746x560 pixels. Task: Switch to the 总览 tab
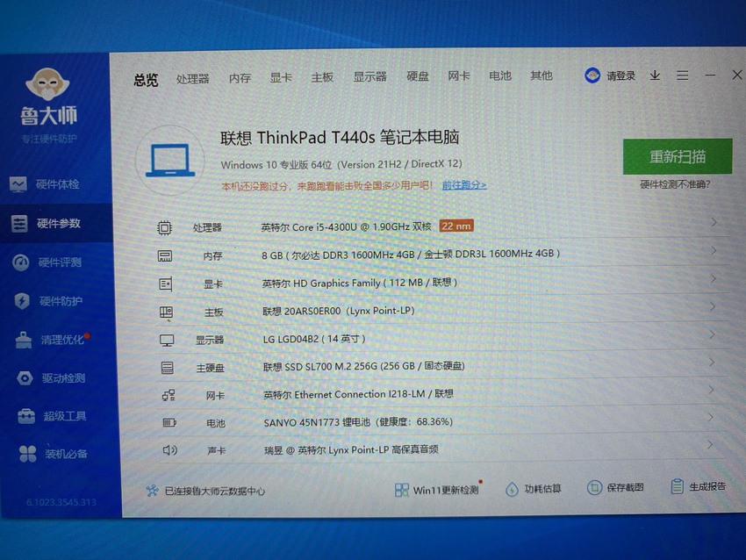coord(146,80)
